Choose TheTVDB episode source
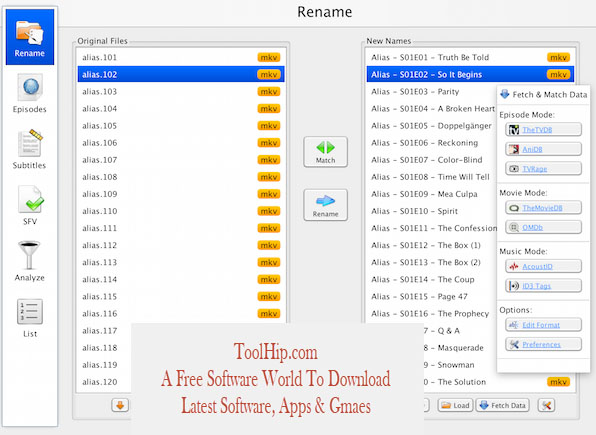The image size is (596, 435). tap(543, 130)
